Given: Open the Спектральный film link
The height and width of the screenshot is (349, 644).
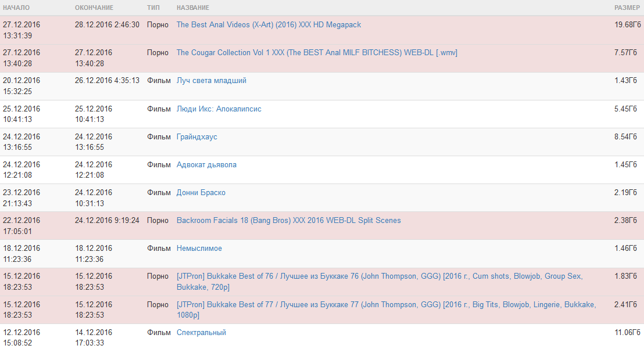Looking at the screenshot, I should click(x=201, y=332).
